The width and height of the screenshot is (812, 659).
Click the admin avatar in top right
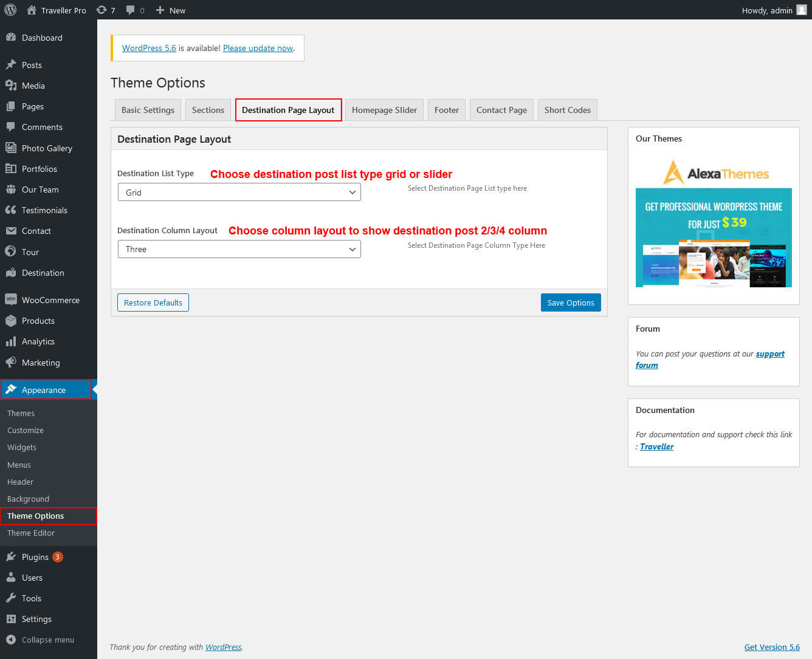pos(801,10)
